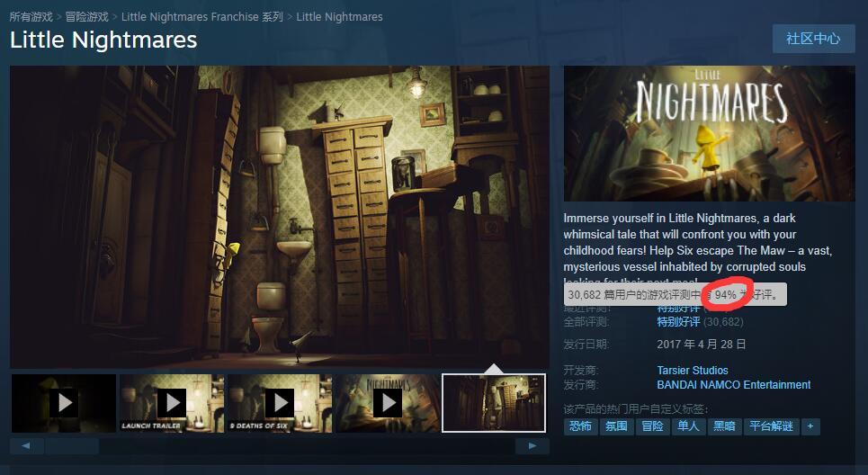
Task: Click the plus button to add tags
Action: tap(810, 426)
